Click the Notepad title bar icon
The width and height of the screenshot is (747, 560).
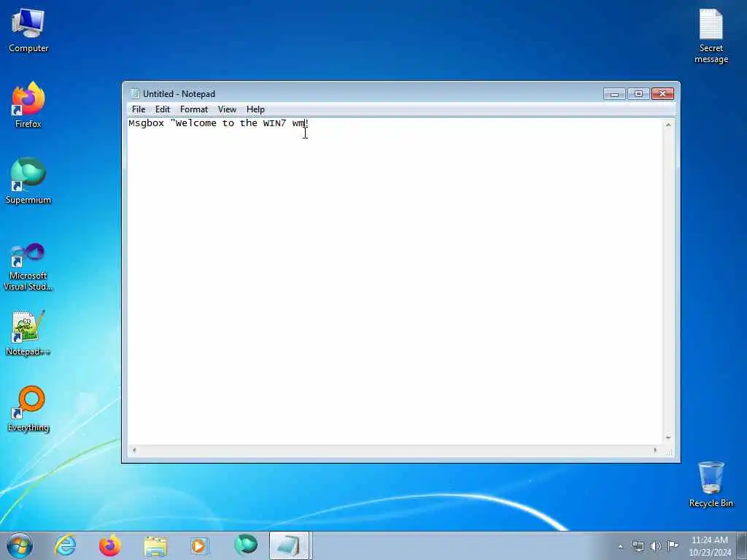135,94
